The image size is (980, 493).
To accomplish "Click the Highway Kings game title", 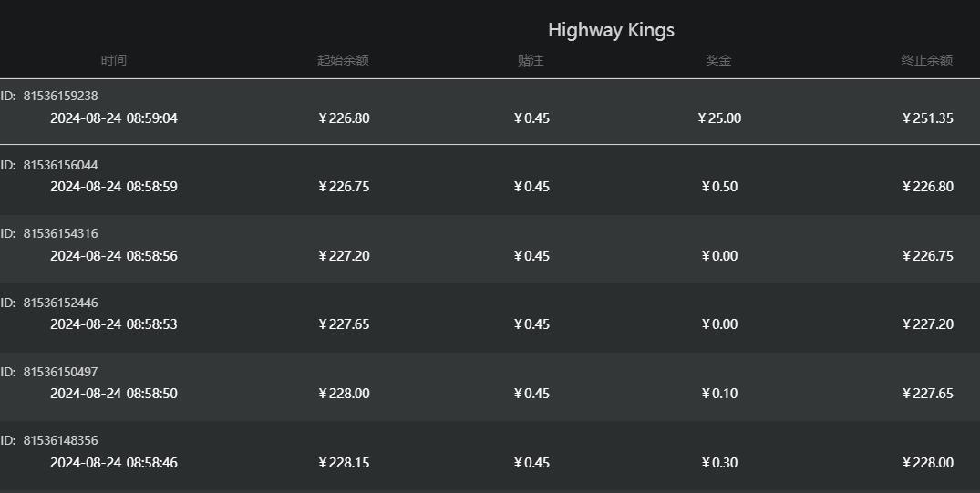I will click(611, 30).
